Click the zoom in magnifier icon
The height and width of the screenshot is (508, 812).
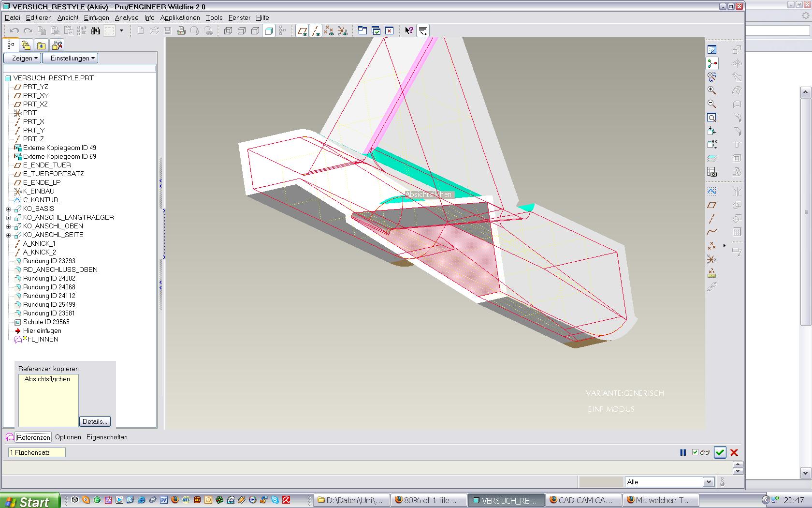tap(711, 90)
